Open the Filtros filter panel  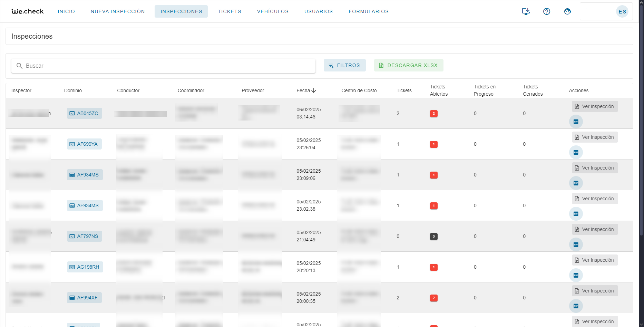[x=344, y=65]
